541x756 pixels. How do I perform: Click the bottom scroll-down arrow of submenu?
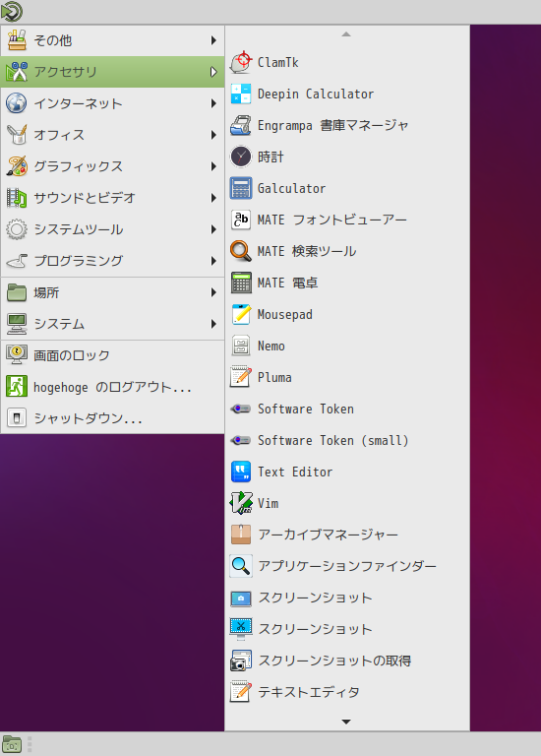(346, 722)
